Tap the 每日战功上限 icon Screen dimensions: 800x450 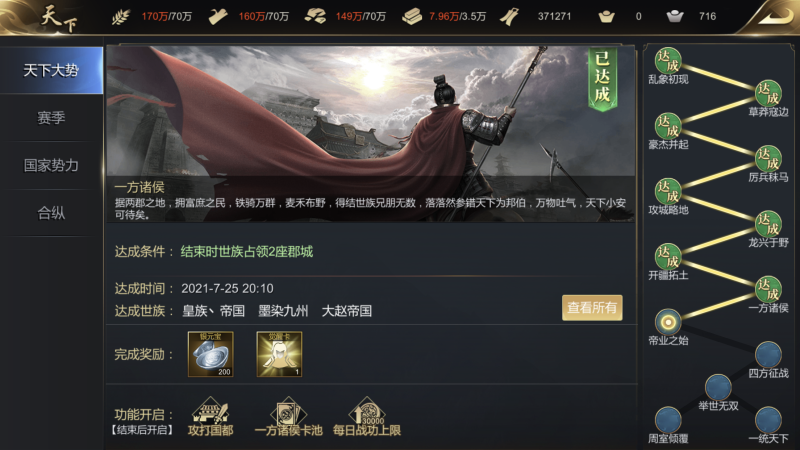[366, 417]
